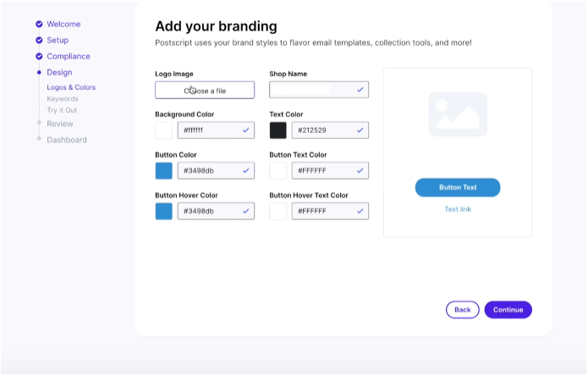Open the Button Text Color white swatch
Image resolution: width=588 pixels, height=376 pixels.
point(278,171)
